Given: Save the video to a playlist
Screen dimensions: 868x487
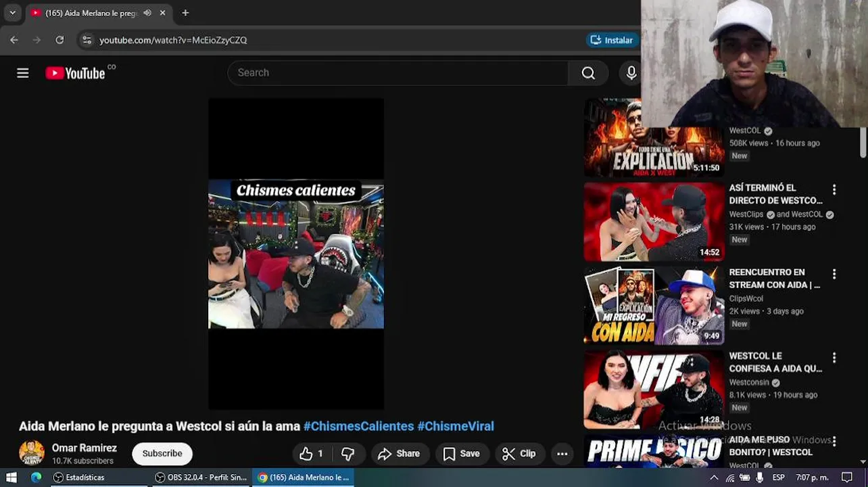Looking at the screenshot, I should click(462, 454).
